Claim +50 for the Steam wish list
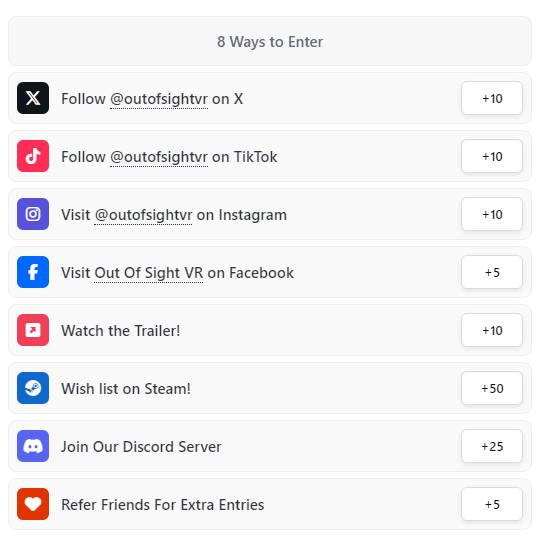The image size is (540, 536). [x=492, y=388]
